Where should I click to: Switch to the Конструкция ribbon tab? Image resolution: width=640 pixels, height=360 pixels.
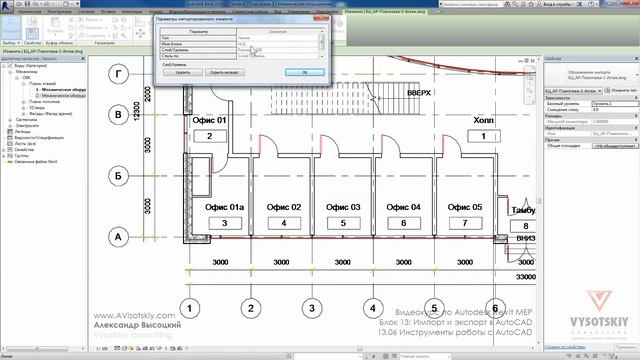point(59,11)
